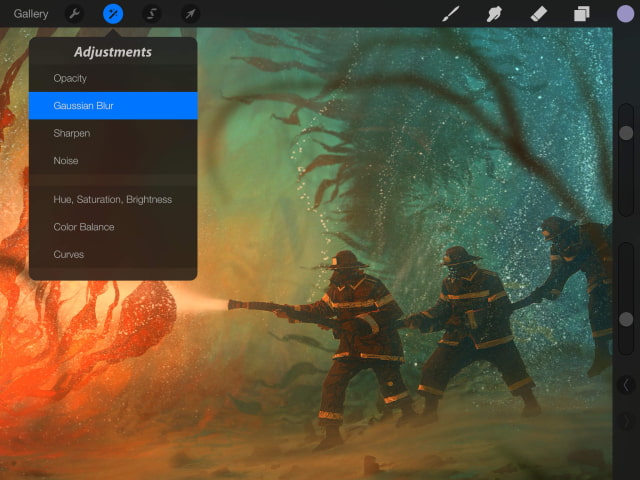Choose the Brush paint tool
Viewport: 640px width, 480px height.
pyautogui.click(x=451, y=14)
